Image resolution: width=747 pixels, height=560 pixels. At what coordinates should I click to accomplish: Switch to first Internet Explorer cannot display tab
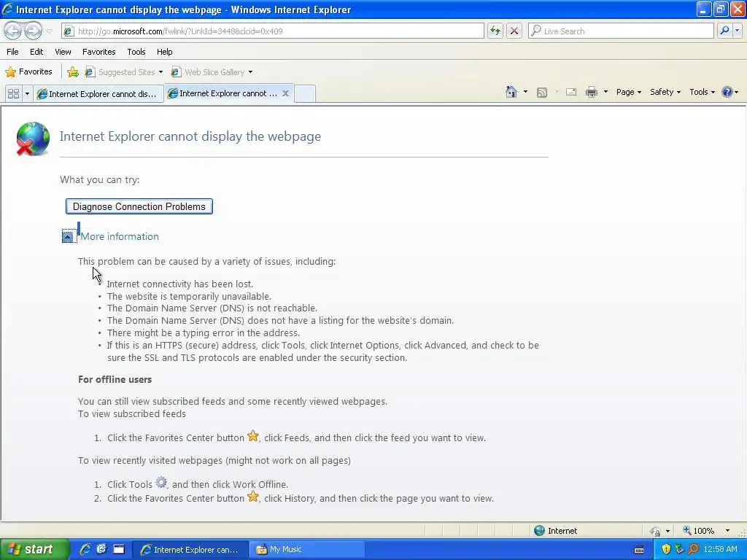[98, 94]
